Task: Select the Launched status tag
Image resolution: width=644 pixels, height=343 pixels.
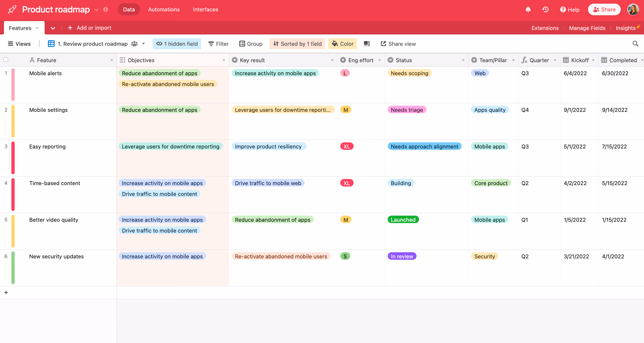Action: [x=403, y=220]
